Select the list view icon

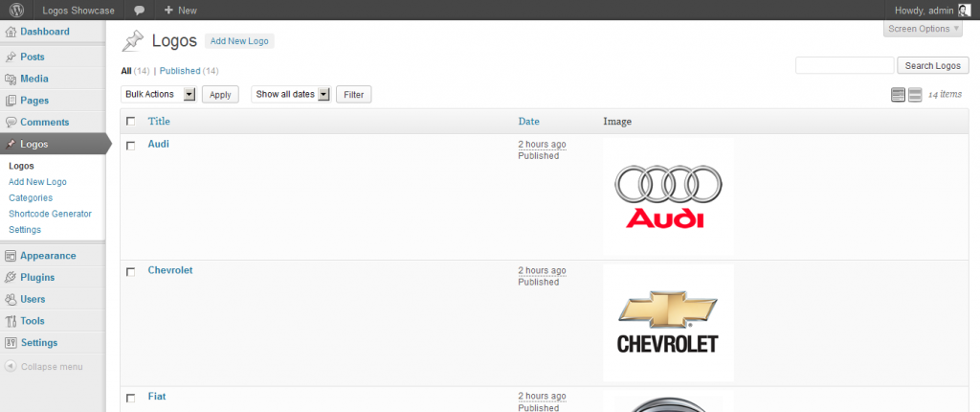[898, 94]
